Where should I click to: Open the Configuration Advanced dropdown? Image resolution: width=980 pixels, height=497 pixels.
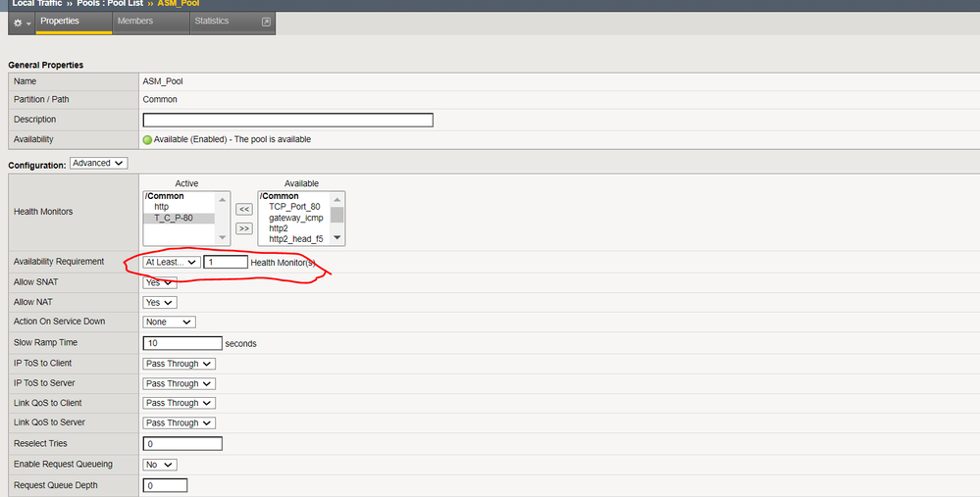(x=99, y=163)
